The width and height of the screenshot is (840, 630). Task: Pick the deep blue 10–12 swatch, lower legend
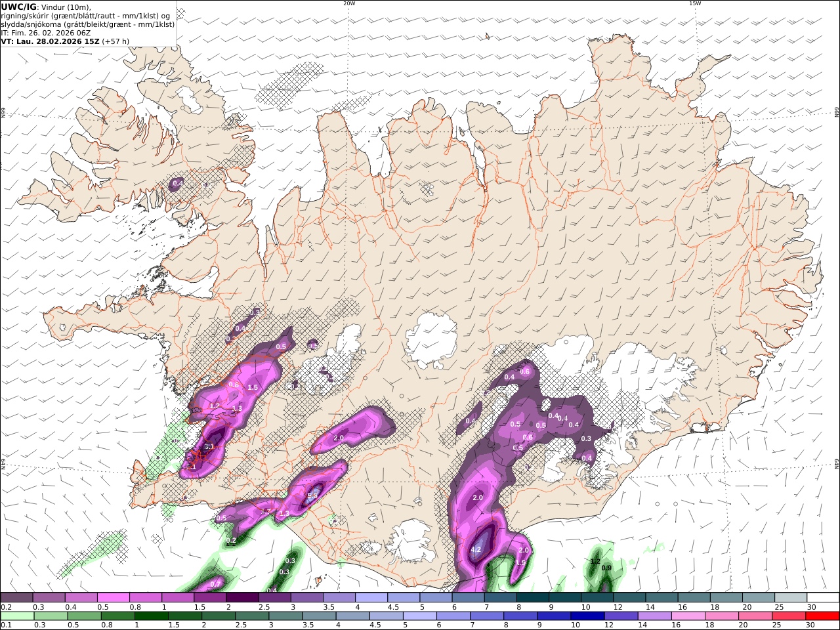coord(589,616)
